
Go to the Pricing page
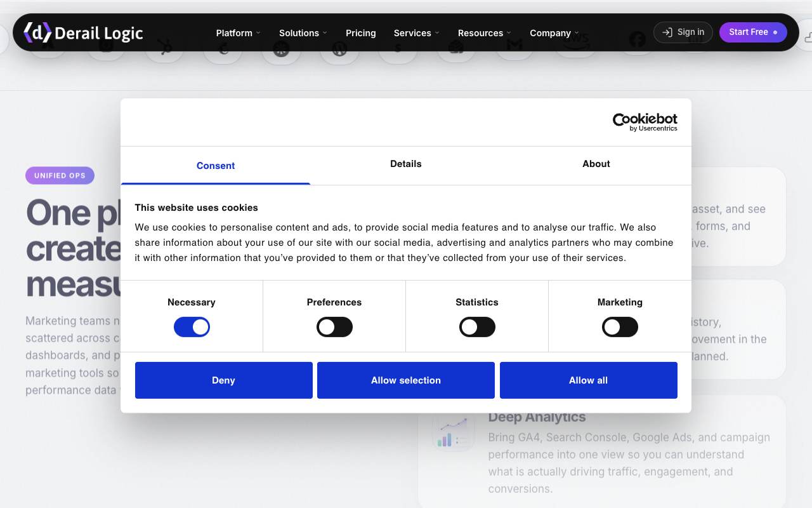tap(361, 33)
